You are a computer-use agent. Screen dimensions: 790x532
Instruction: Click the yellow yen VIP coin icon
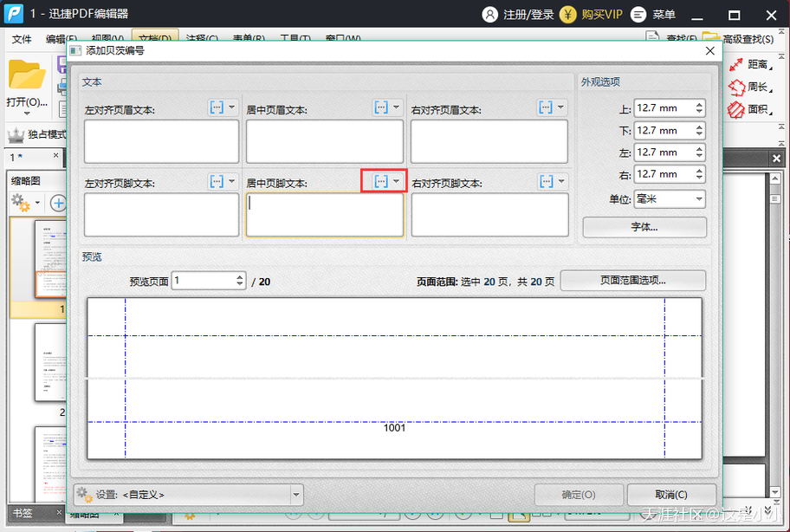(x=568, y=15)
